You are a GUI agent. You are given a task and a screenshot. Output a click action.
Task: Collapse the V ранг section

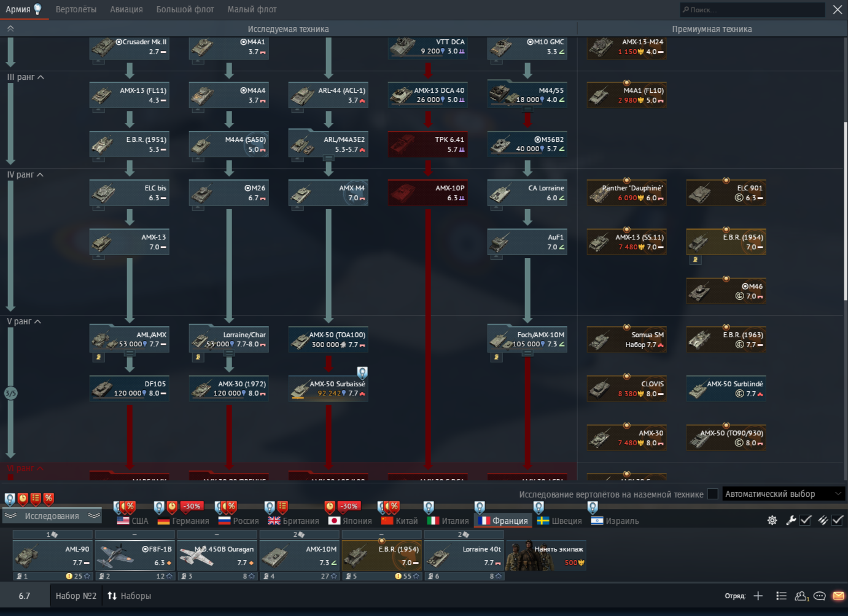pyautogui.click(x=24, y=322)
